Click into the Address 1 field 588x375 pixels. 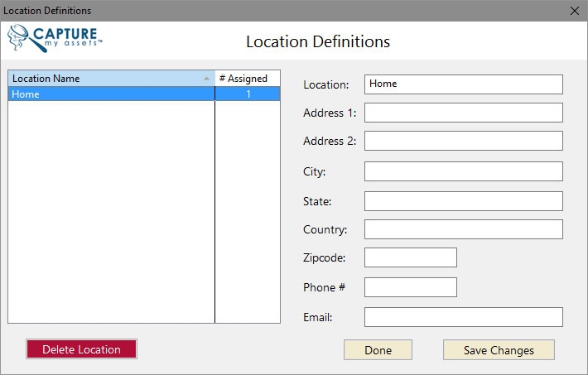(x=463, y=113)
